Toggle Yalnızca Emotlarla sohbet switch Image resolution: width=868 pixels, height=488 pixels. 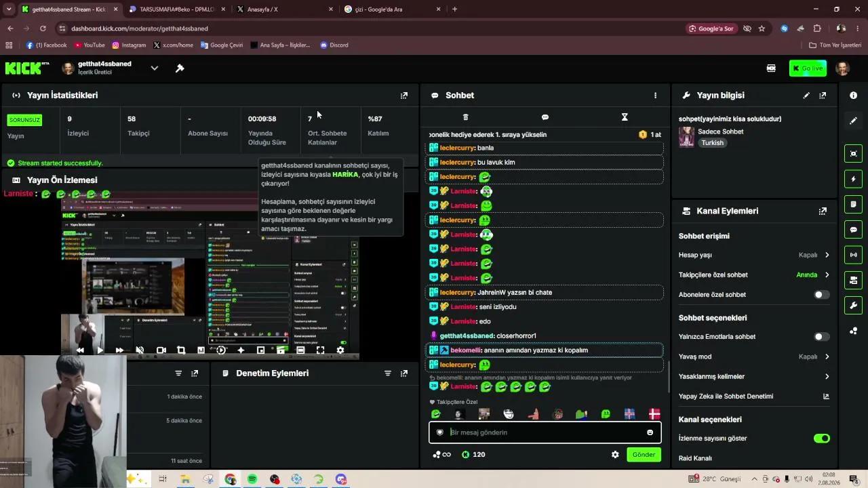pyautogui.click(x=821, y=337)
